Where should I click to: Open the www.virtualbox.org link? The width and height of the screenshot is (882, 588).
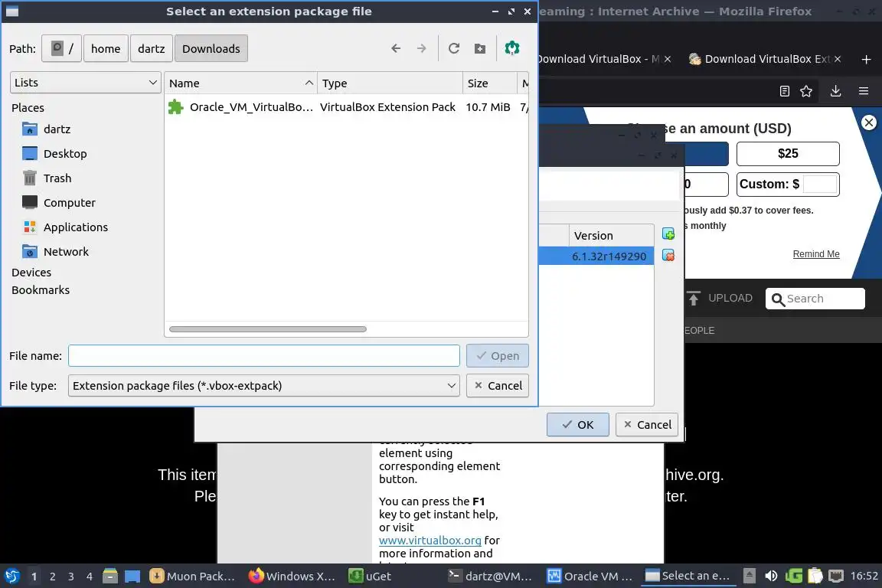(x=430, y=541)
